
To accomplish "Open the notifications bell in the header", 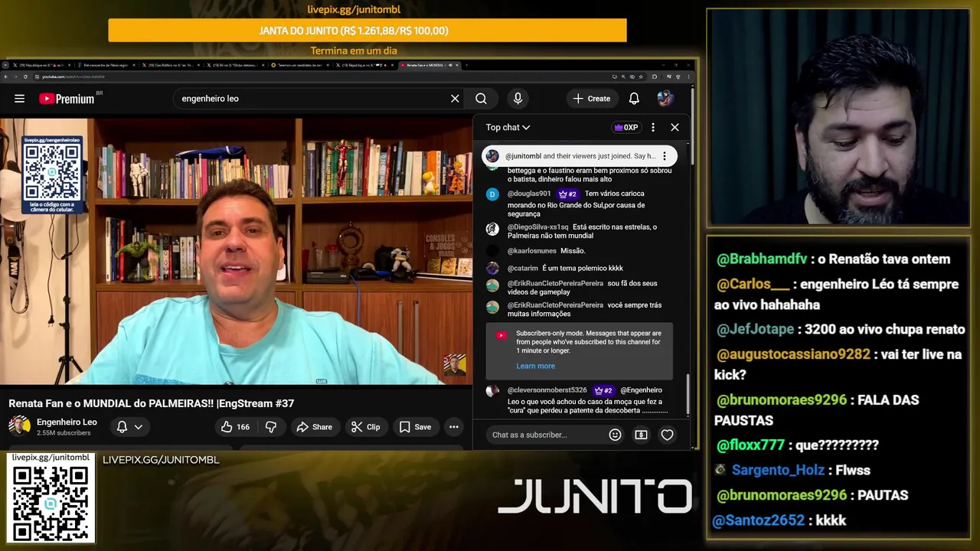I will pyautogui.click(x=634, y=99).
